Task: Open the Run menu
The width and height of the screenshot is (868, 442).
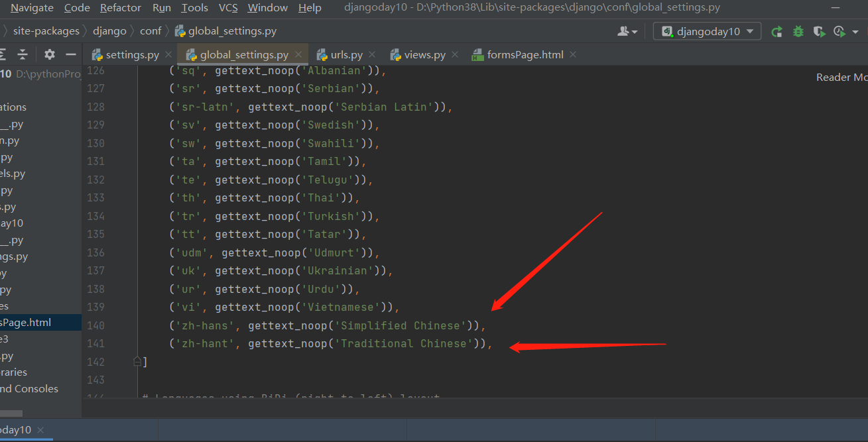Action: coord(161,8)
